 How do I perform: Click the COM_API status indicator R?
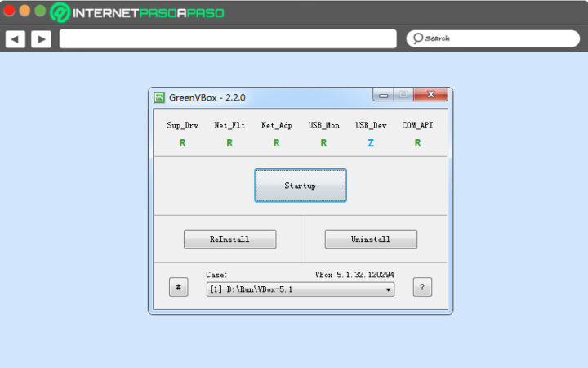[417, 143]
